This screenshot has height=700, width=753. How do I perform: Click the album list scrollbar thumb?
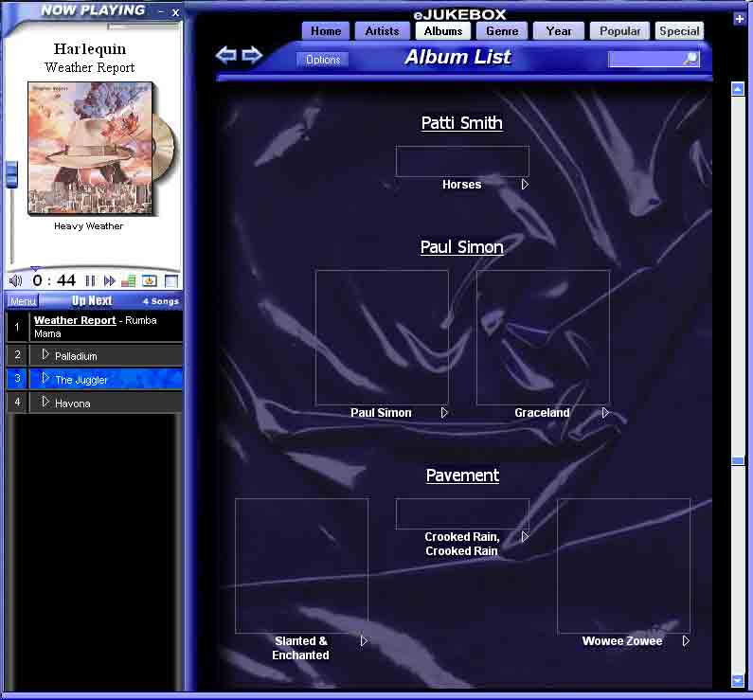pyautogui.click(x=738, y=461)
